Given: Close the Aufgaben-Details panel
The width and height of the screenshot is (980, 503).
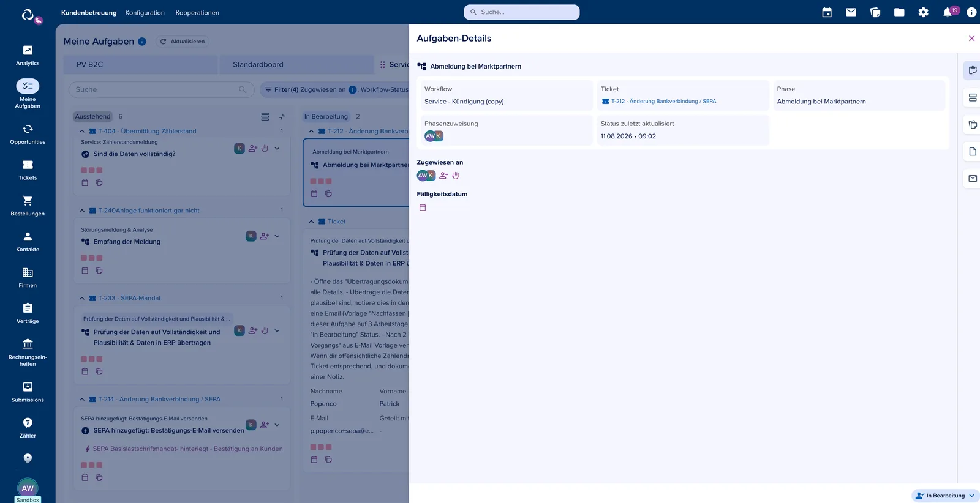Looking at the screenshot, I should pyautogui.click(x=971, y=39).
